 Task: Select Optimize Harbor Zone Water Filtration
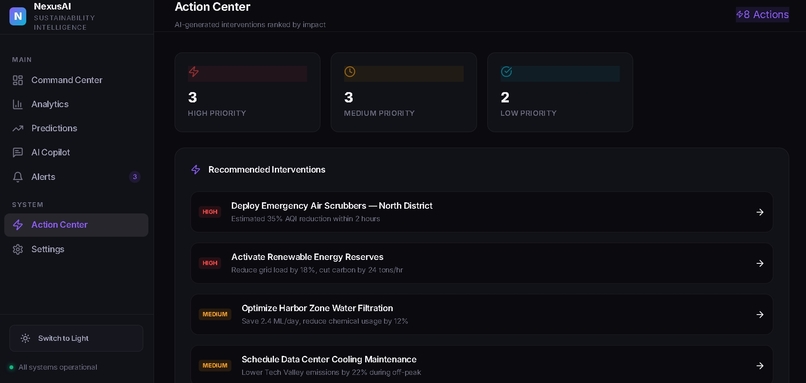[482, 315]
